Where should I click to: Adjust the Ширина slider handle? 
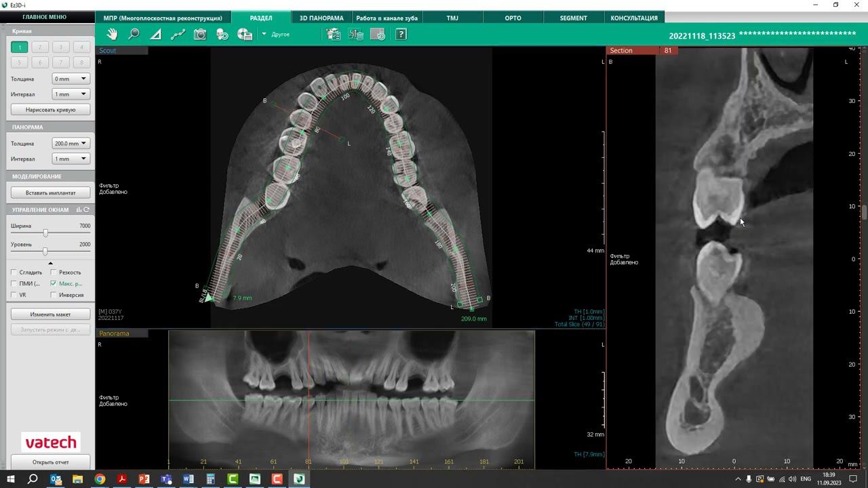45,233
